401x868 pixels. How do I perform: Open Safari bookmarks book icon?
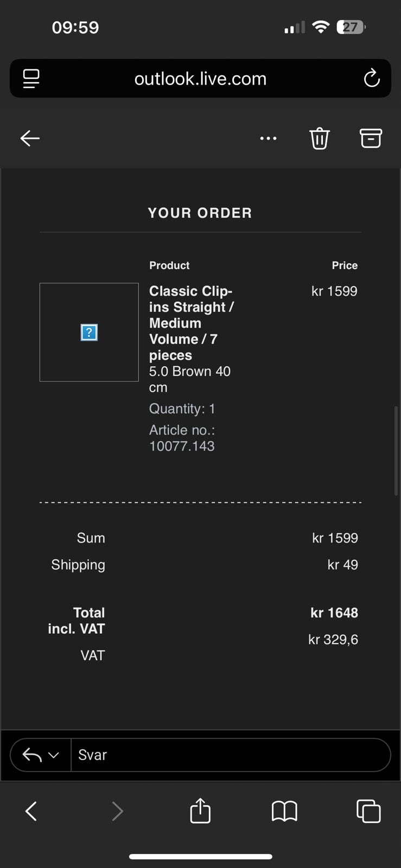coord(284,811)
